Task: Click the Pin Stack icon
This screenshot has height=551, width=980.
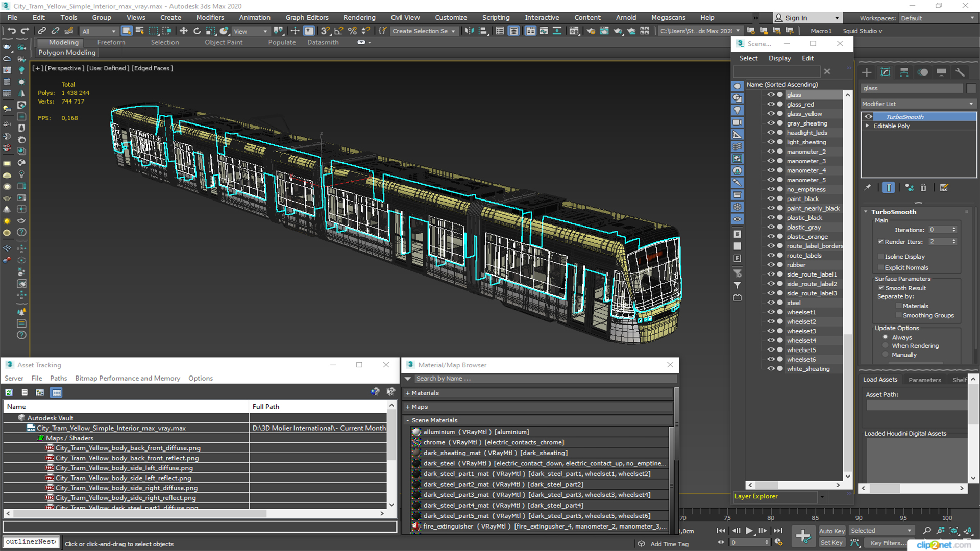Action: coord(868,188)
